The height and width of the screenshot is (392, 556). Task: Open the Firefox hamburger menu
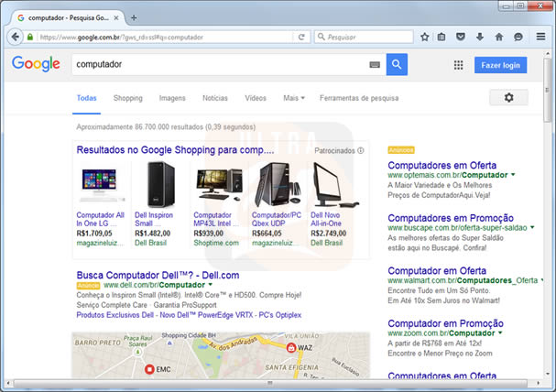[x=539, y=38]
